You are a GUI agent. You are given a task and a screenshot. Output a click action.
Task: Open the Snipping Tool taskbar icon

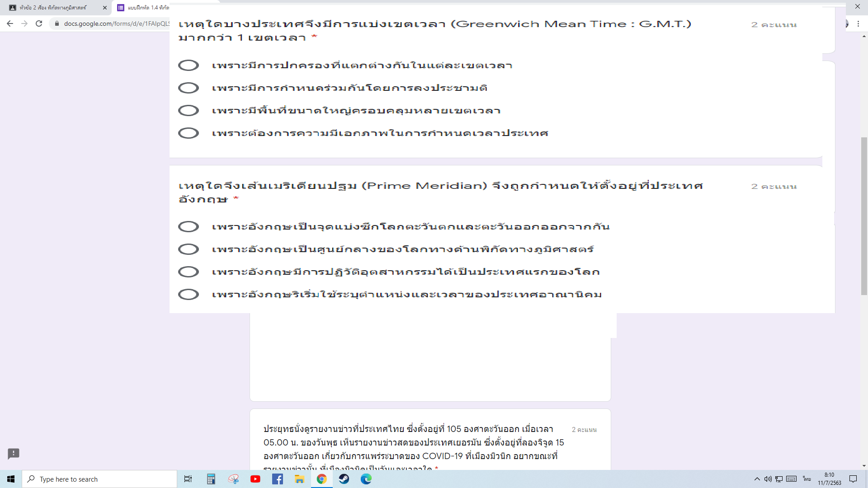(x=233, y=479)
